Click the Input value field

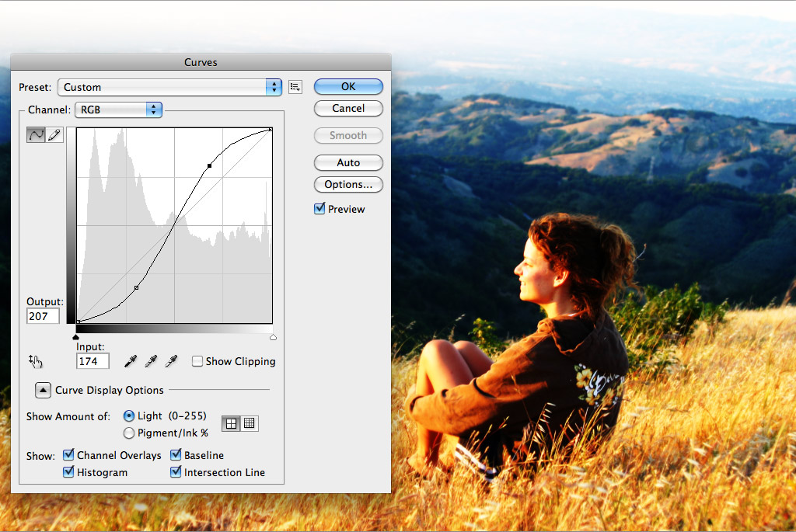[x=93, y=361]
